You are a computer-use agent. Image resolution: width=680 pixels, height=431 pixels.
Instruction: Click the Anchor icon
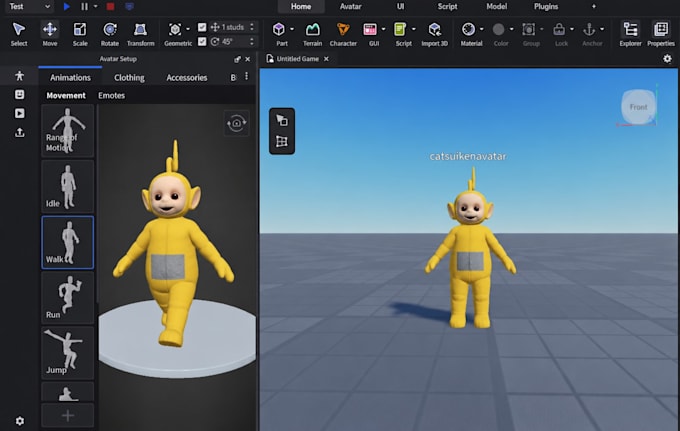point(589,29)
